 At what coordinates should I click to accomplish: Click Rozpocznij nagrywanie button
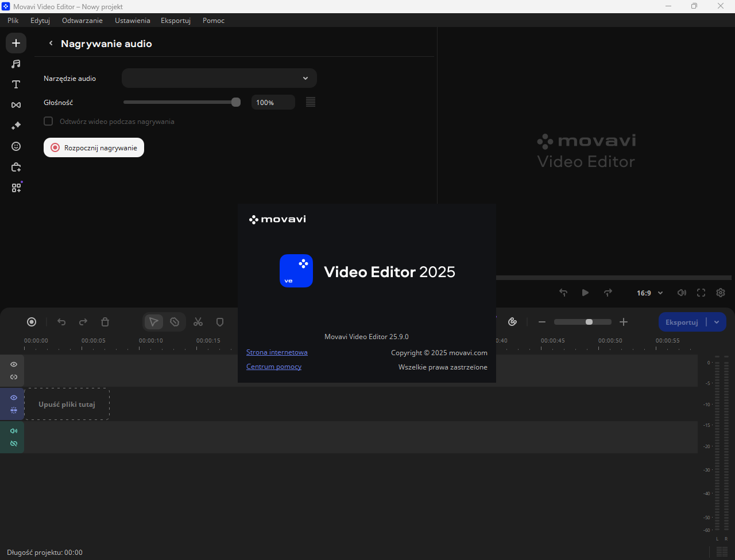point(94,147)
